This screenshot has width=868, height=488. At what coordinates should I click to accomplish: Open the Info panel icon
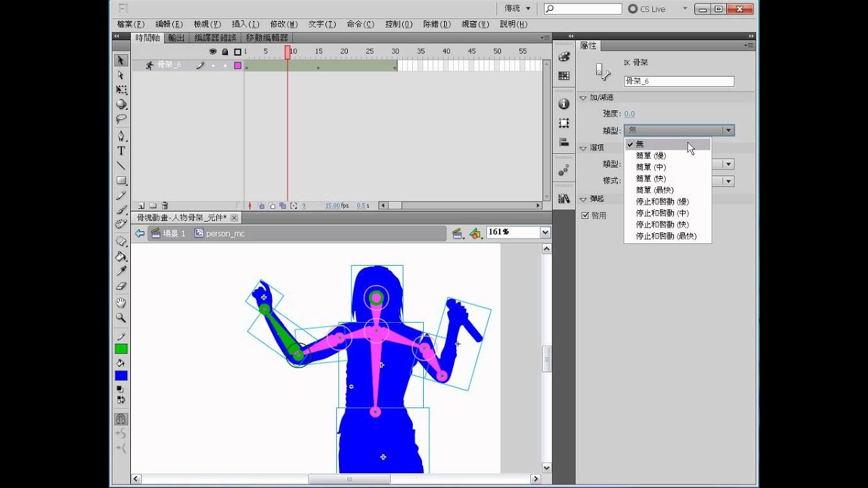pyautogui.click(x=564, y=104)
